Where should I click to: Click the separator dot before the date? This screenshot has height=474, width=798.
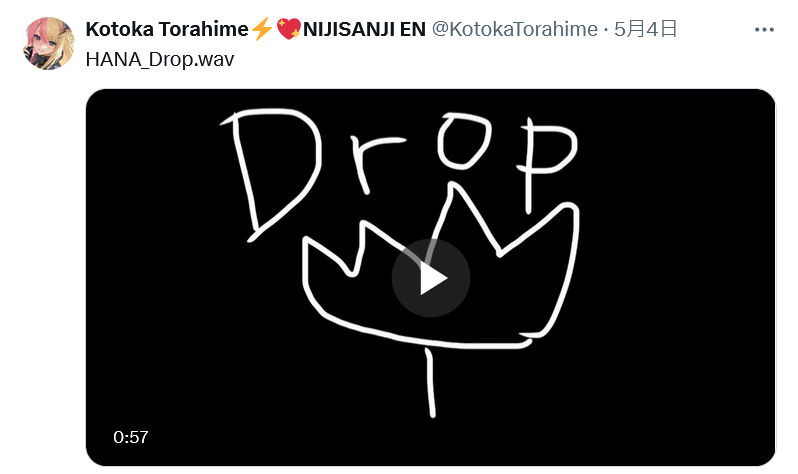(x=606, y=31)
